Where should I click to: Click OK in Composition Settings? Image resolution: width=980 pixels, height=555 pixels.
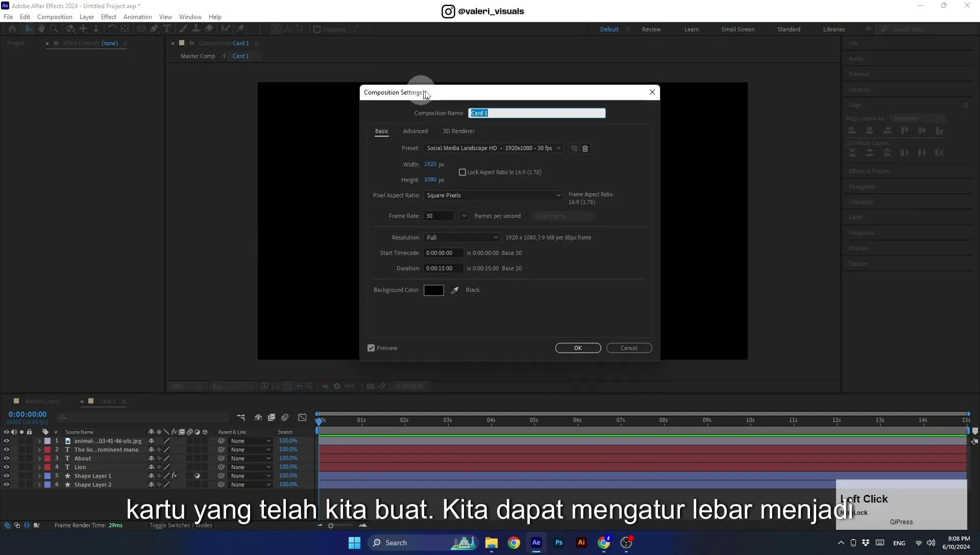(578, 348)
